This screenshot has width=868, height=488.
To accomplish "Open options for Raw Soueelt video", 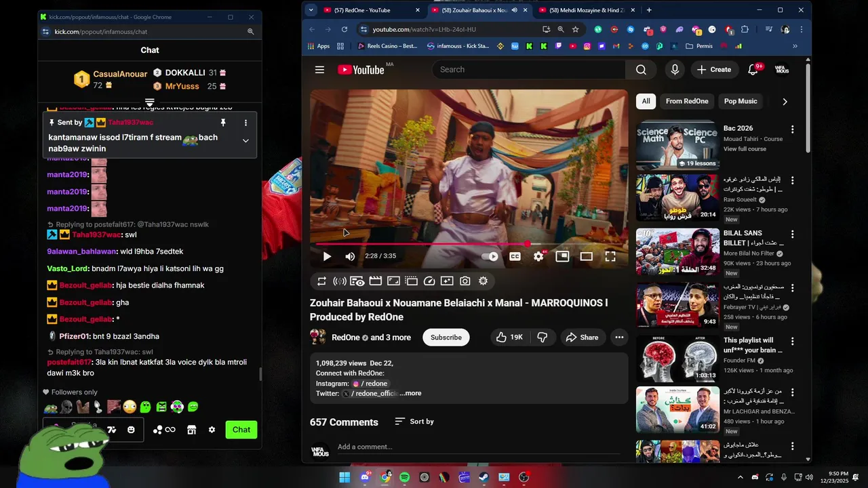I will [x=792, y=181].
